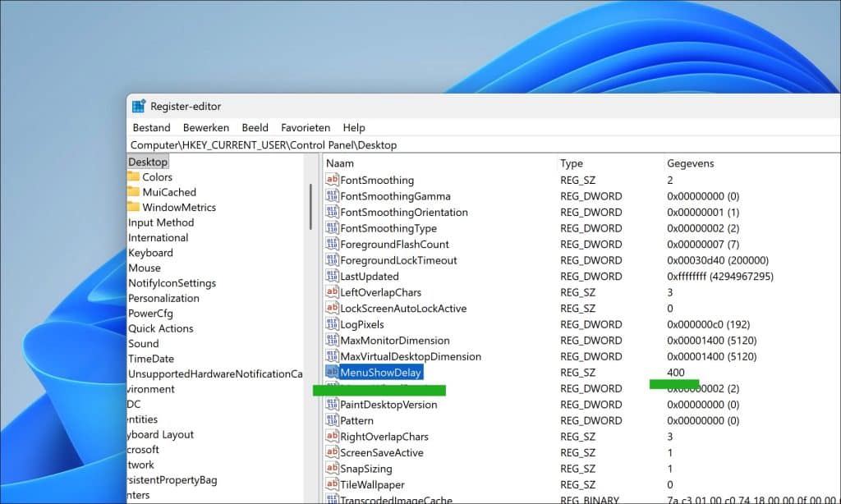Open the Beeld menu
The height and width of the screenshot is (504, 841).
[255, 127]
